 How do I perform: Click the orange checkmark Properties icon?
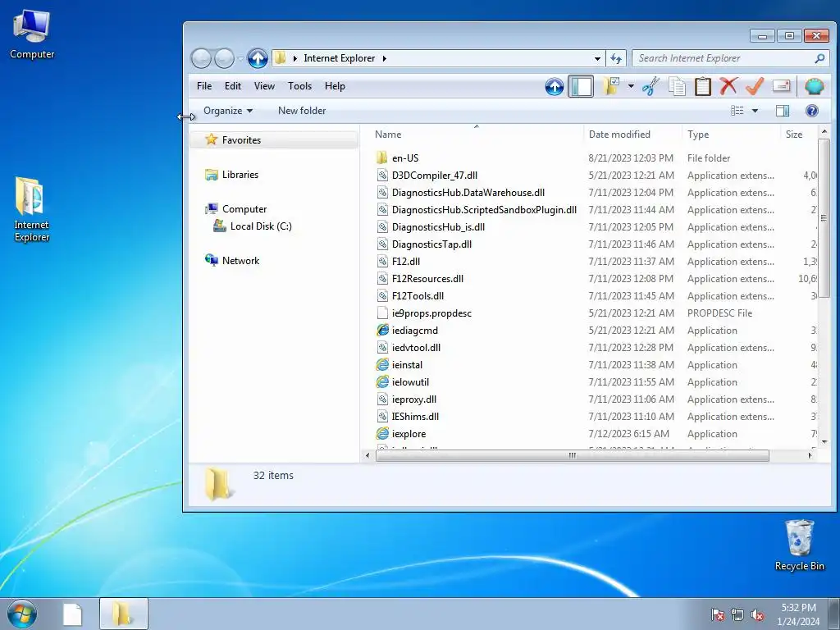[755, 86]
